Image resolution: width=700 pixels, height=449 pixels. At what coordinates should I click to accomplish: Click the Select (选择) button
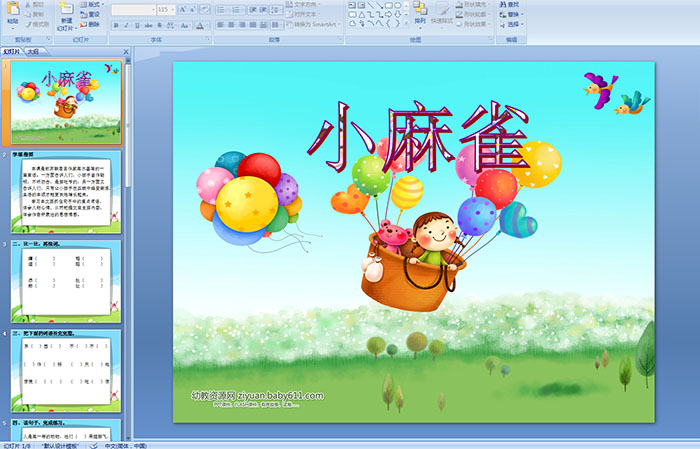point(511,24)
